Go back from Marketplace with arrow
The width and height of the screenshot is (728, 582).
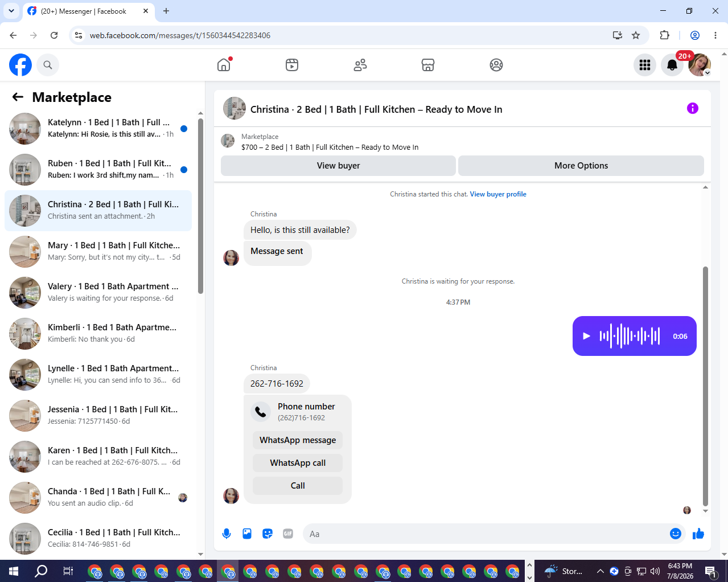(x=18, y=97)
